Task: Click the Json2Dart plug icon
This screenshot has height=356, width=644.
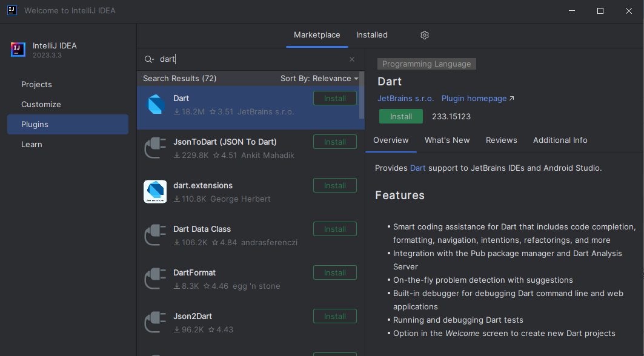Action: point(155,322)
